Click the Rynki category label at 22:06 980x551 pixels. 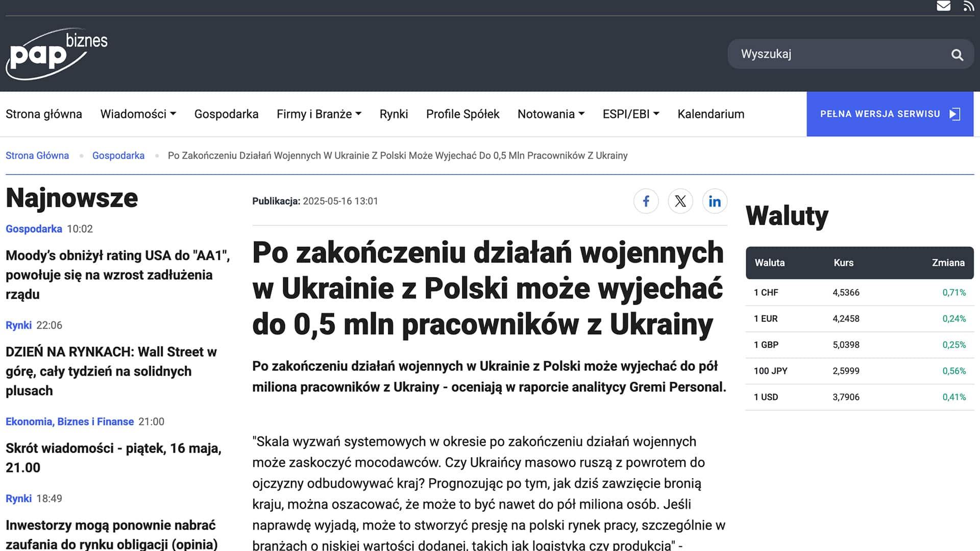[x=18, y=325]
